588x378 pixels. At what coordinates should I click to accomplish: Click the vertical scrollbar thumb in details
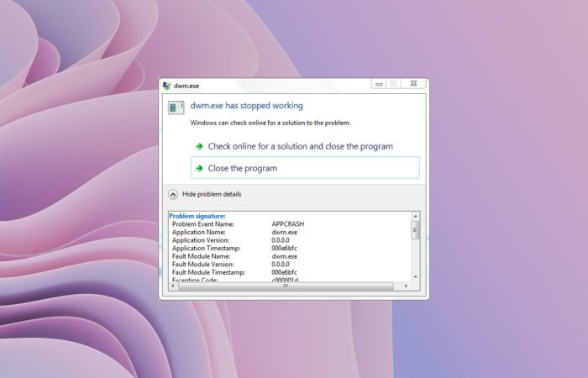[x=415, y=229]
